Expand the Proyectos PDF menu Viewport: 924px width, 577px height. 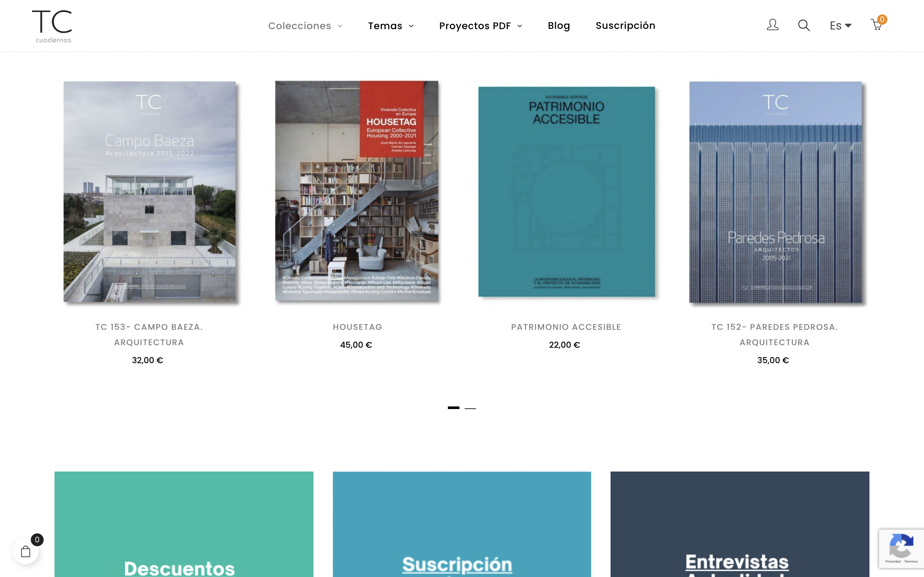tap(480, 26)
